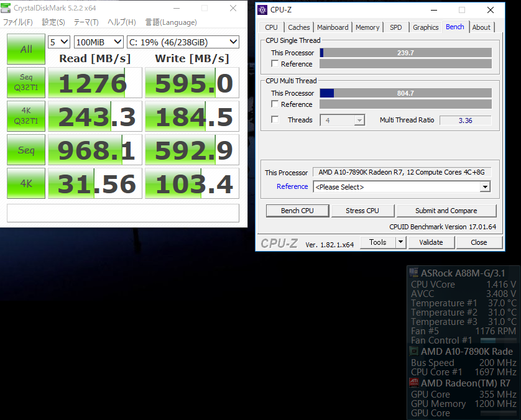521x420 pixels.
Task: Click the Seq read result 968.1
Action: coord(95,150)
